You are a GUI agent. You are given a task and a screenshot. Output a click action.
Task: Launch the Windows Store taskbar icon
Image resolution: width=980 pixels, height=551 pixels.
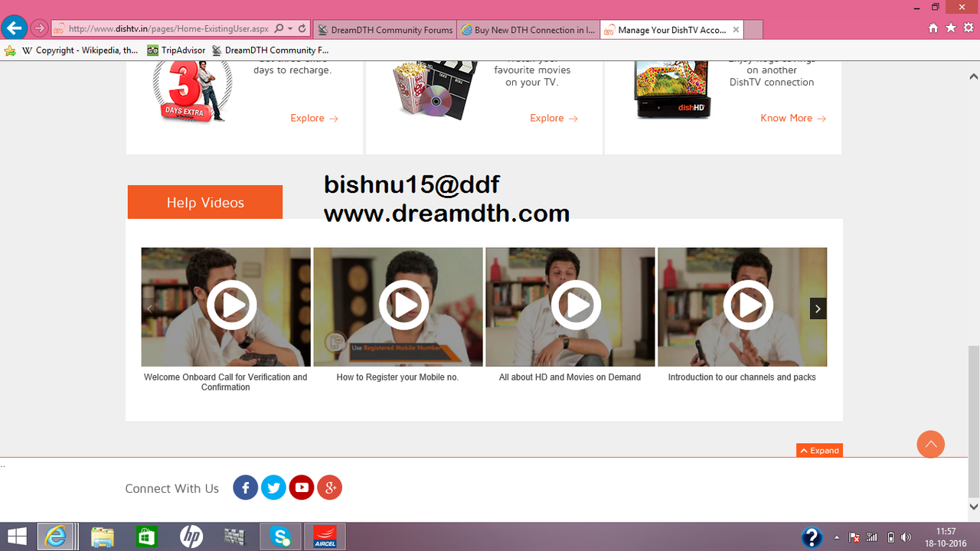(146, 536)
